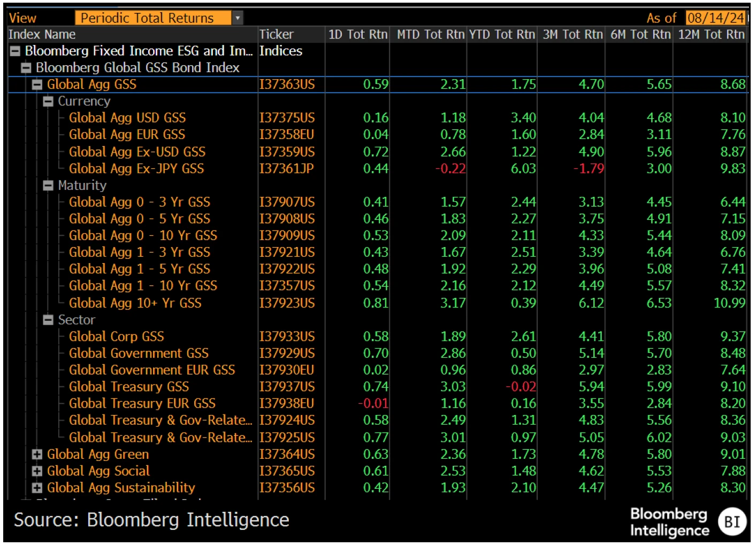The width and height of the screenshot is (756, 546).
Task: Click ticker I37358EU
Action: coord(287,135)
